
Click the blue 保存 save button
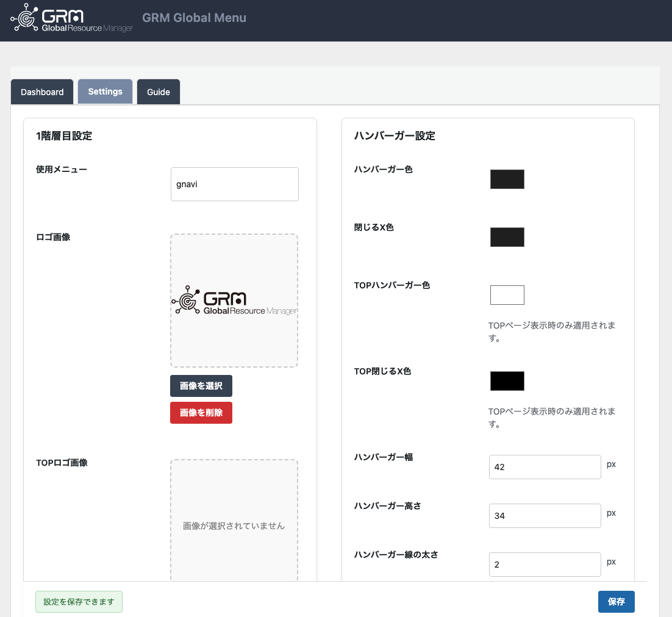pyautogui.click(x=617, y=602)
